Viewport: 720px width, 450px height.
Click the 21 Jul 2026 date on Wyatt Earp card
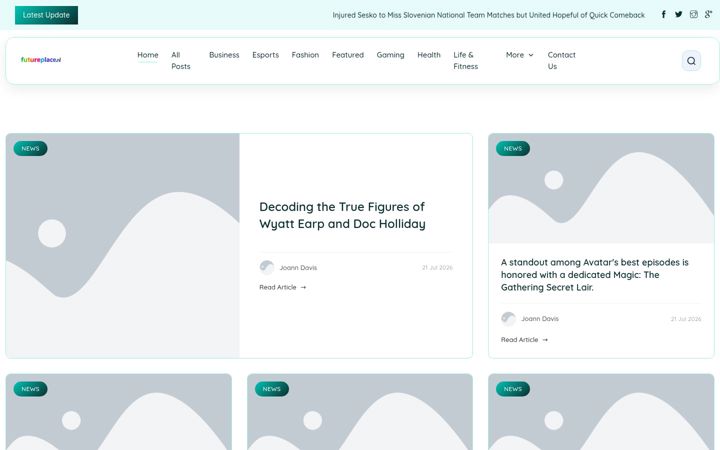(437, 268)
